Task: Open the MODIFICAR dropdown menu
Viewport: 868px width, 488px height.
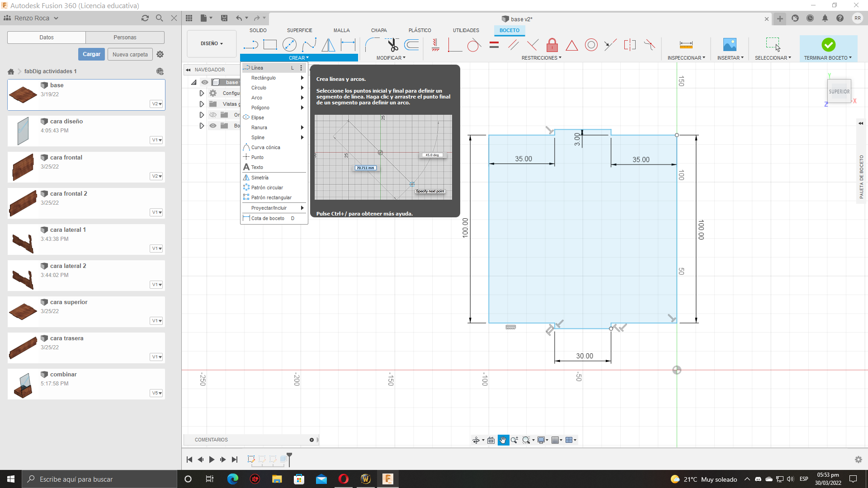Action: coord(391,58)
